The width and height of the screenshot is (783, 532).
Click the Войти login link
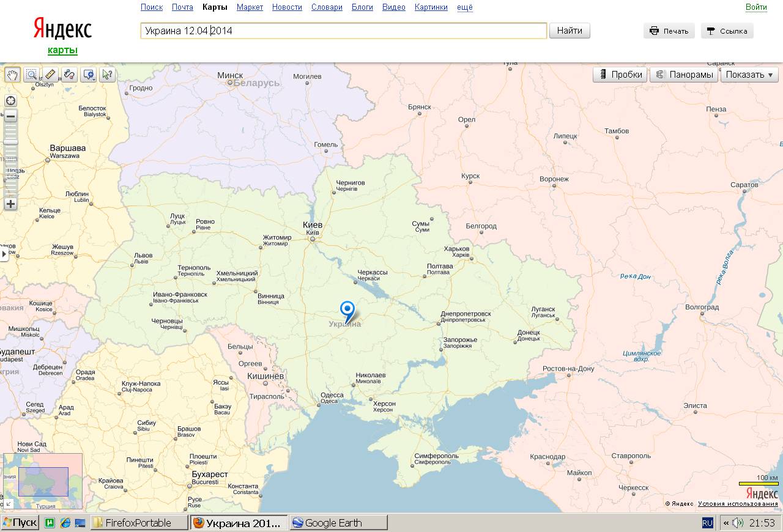[756, 7]
